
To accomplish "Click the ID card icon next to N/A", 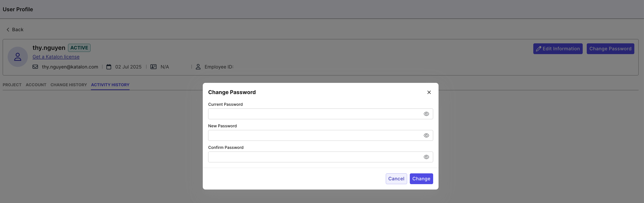I will pyautogui.click(x=154, y=67).
